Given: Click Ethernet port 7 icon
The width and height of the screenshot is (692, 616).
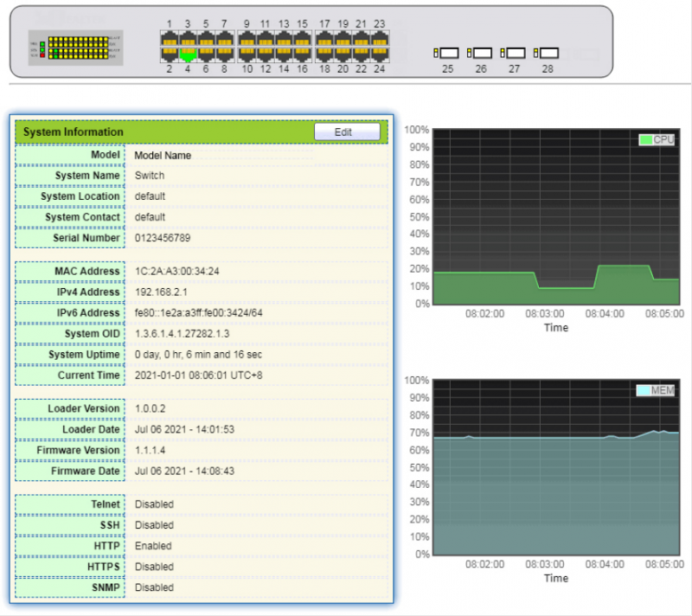Looking at the screenshot, I should pos(225,38).
